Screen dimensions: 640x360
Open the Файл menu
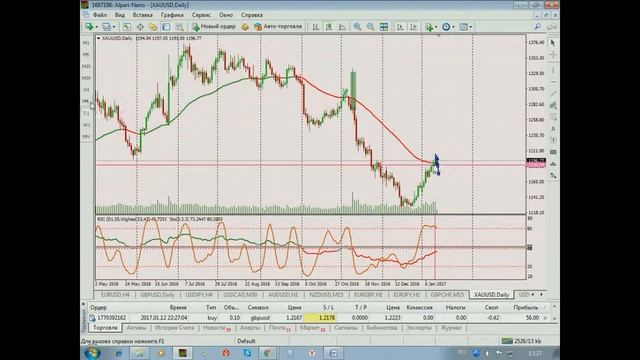coord(100,15)
